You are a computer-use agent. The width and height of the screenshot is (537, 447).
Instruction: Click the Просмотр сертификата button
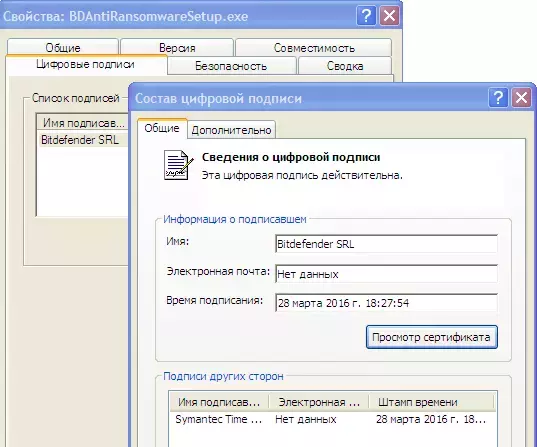(432, 337)
